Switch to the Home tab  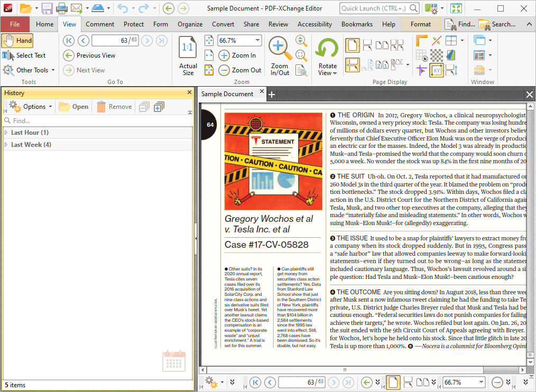point(45,24)
